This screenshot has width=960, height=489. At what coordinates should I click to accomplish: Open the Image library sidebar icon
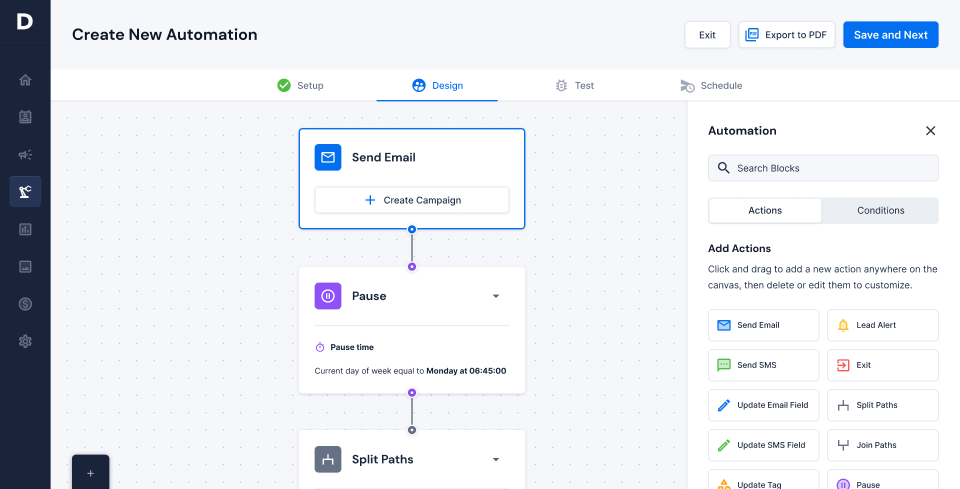click(x=25, y=267)
